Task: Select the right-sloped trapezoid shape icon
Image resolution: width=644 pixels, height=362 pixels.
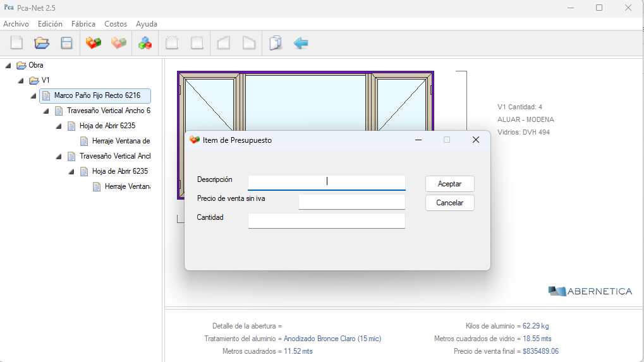Action: click(x=249, y=43)
